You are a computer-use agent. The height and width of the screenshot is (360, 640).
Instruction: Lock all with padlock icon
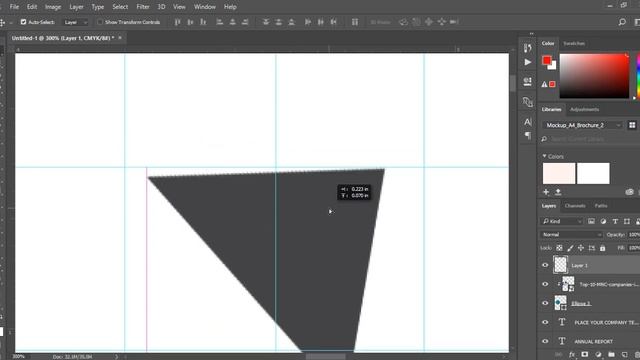tap(602, 248)
